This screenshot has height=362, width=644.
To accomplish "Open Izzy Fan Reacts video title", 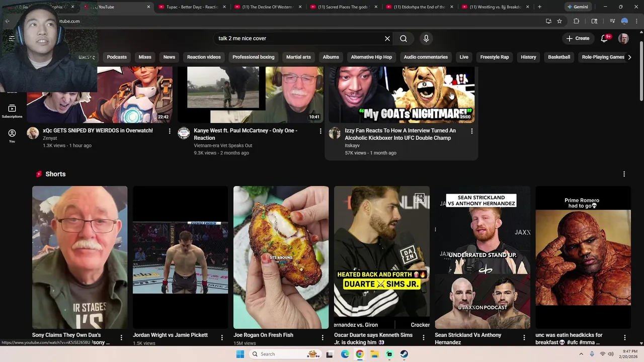I will coord(400,134).
